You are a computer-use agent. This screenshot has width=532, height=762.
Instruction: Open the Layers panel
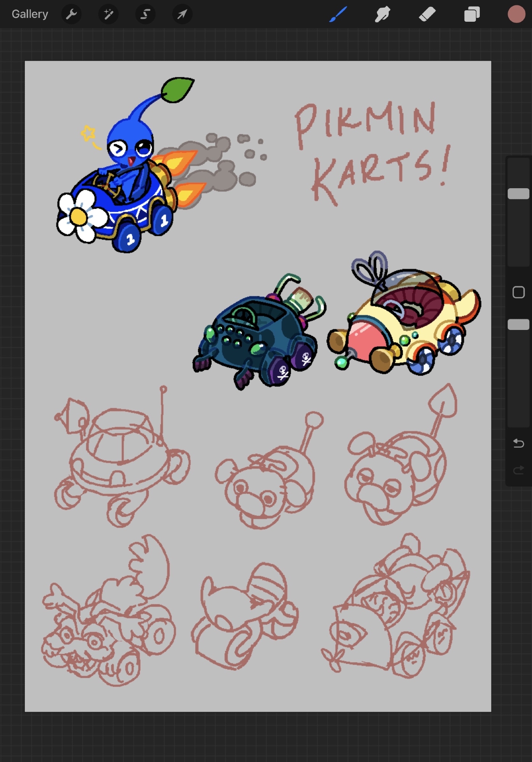point(472,14)
